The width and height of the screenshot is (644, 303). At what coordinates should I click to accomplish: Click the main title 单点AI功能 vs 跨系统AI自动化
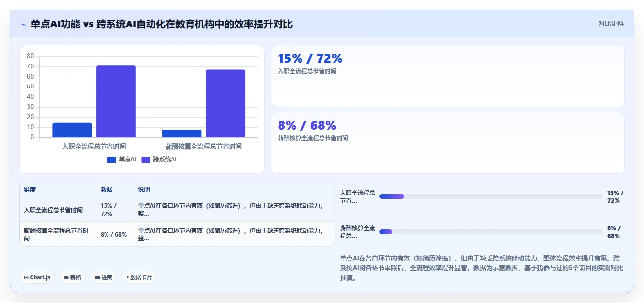pyautogui.click(x=161, y=24)
